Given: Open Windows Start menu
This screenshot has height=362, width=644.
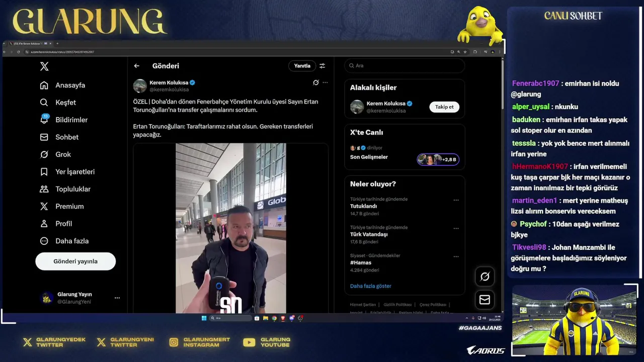Looking at the screenshot, I should click(204, 318).
